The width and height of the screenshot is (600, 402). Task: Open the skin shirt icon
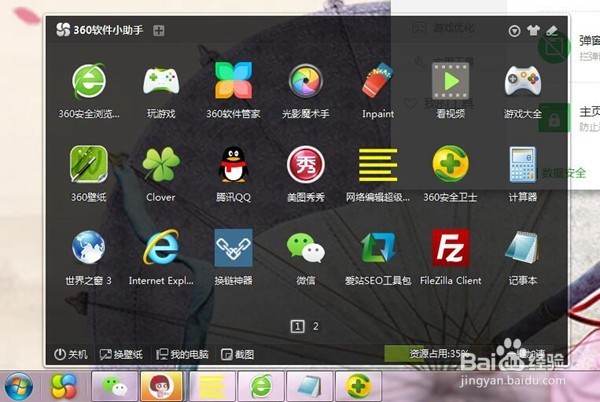click(x=533, y=30)
